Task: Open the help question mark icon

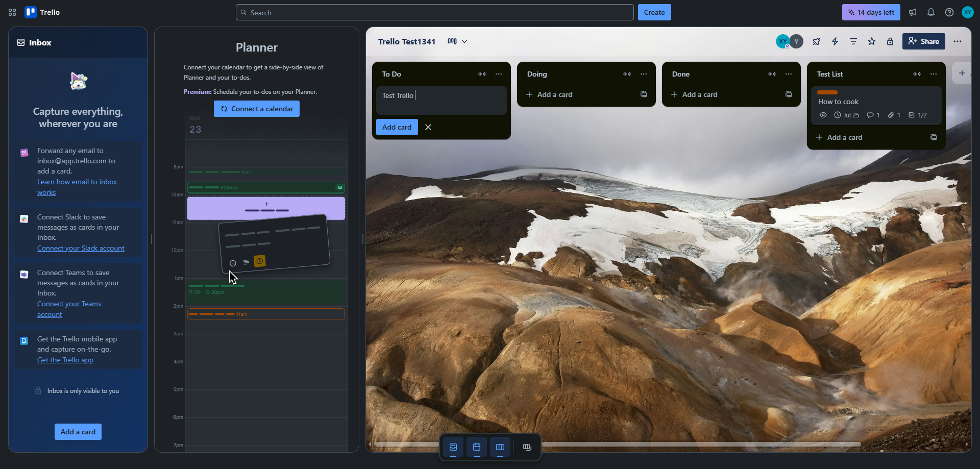Action: (x=949, y=12)
